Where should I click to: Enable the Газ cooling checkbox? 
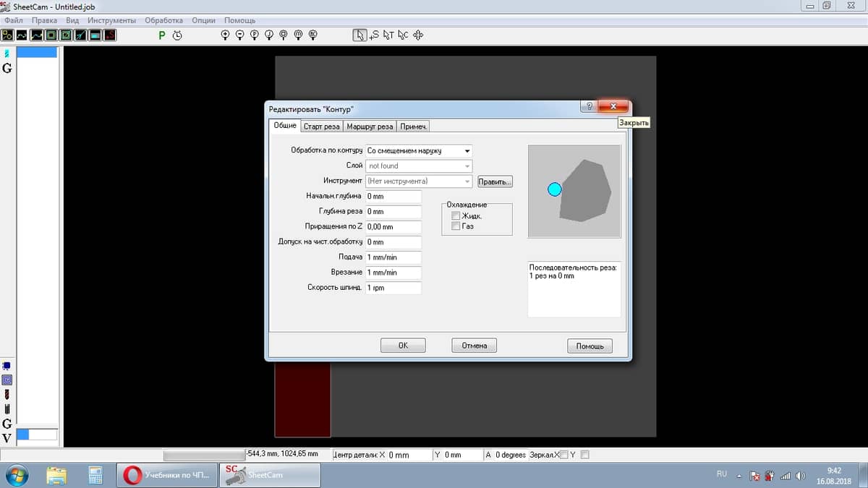455,226
